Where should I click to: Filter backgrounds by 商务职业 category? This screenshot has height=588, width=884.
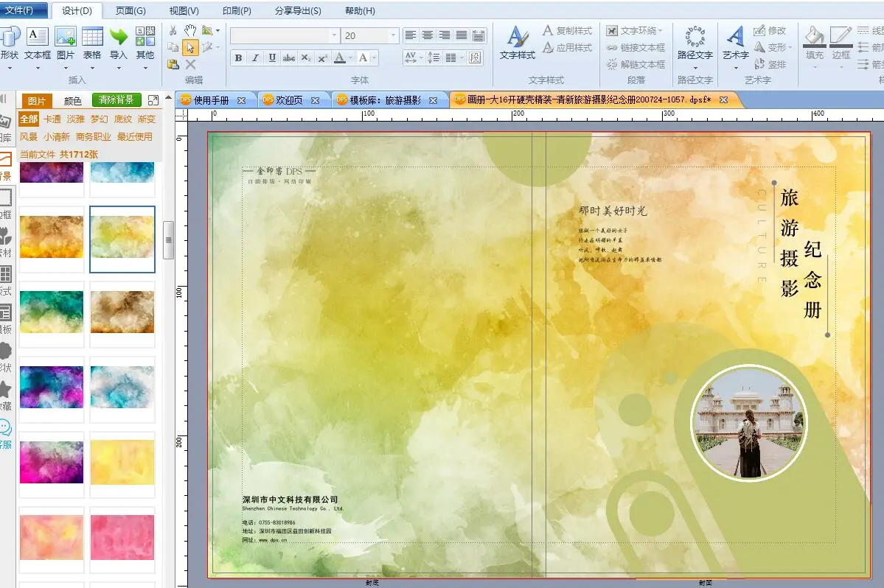pos(93,136)
